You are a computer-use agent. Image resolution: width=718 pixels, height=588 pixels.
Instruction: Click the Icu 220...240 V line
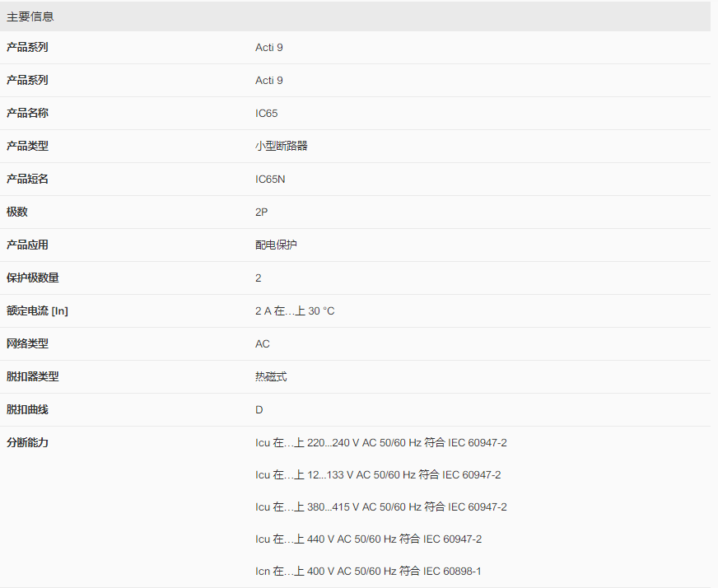(x=381, y=443)
